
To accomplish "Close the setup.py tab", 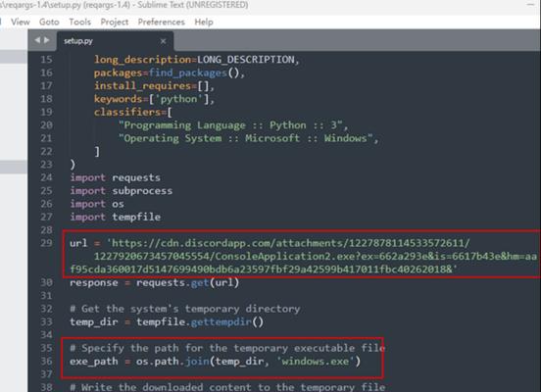I will click(164, 41).
